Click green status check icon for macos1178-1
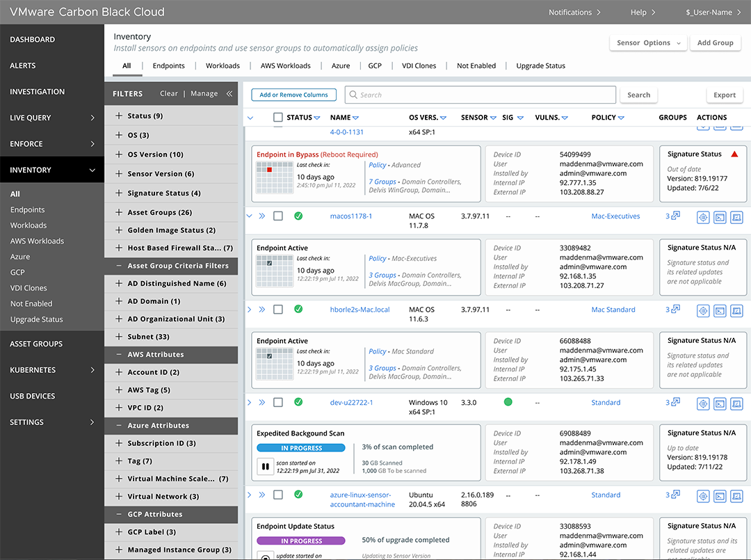The image size is (751, 560). tap(298, 216)
